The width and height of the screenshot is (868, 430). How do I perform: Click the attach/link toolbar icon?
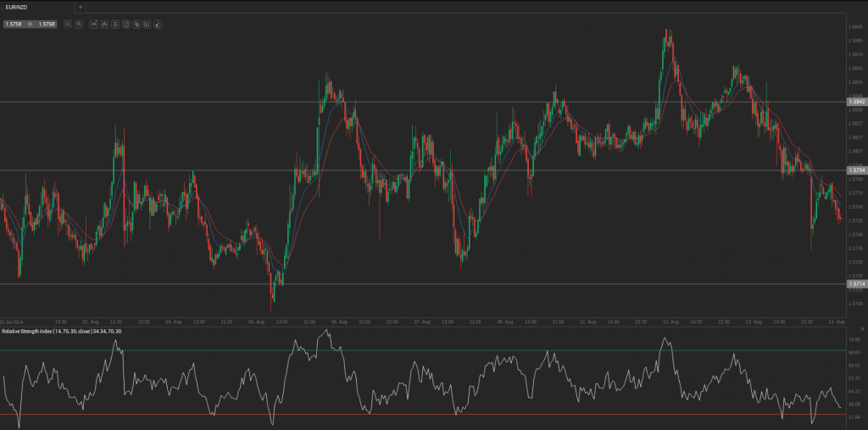pos(136,25)
